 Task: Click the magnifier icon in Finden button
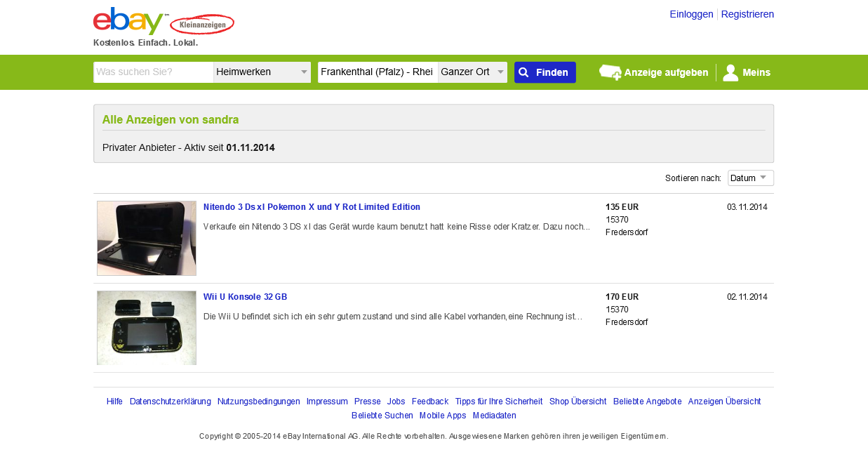(523, 72)
